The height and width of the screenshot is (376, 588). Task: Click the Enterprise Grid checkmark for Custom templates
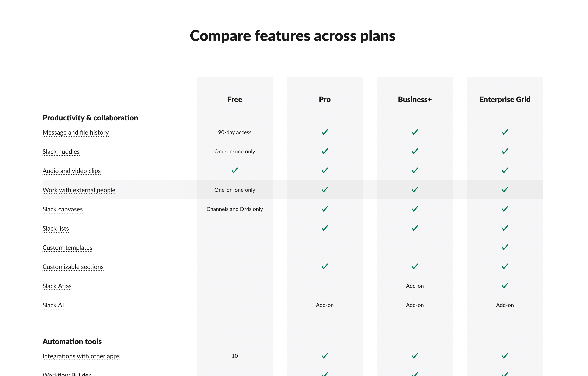[x=505, y=247]
